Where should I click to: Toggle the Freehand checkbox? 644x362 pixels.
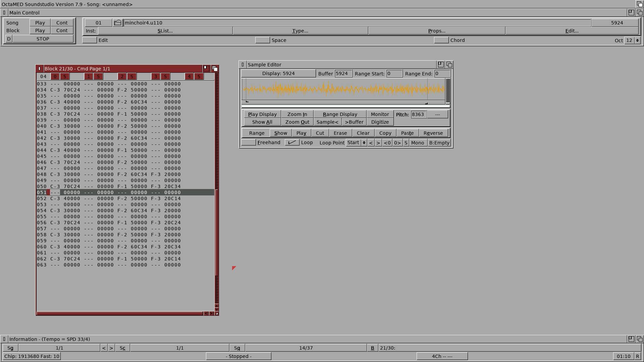249,142
